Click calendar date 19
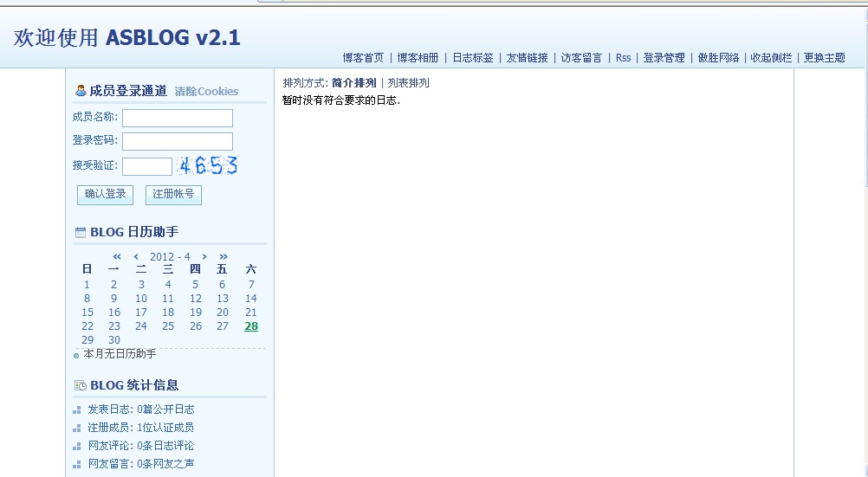 pos(196,313)
